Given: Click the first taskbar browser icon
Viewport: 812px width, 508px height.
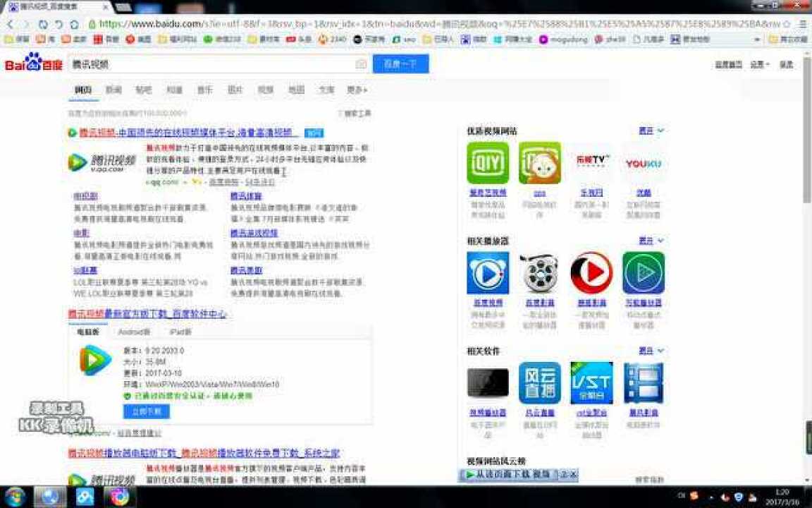Looking at the screenshot, I should (50, 497).
